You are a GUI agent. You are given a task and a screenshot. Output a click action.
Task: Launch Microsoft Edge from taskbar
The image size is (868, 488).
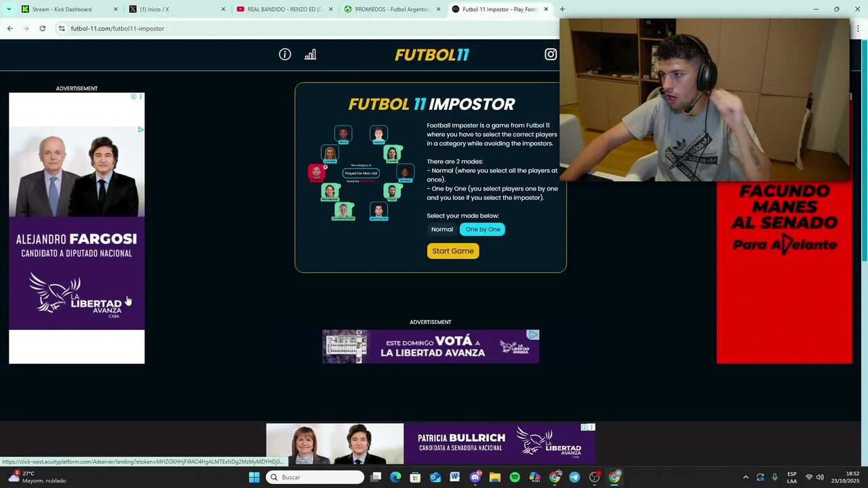coord(395,477)
